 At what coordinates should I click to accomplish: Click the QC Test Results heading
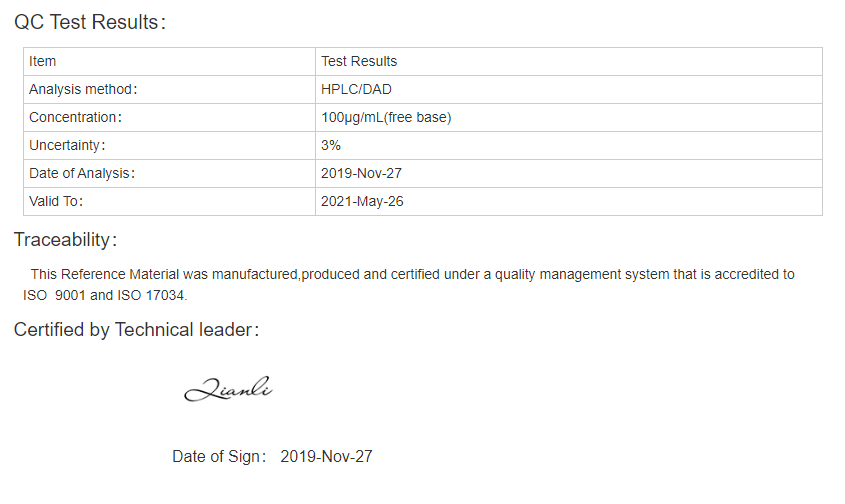pos(89,22)
